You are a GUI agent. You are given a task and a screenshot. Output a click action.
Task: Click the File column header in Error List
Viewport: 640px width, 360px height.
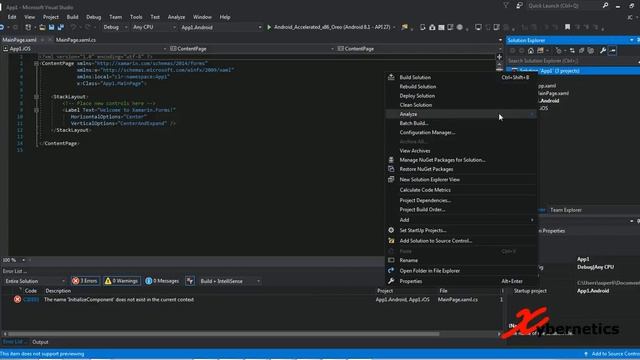(x=443, y=291)
